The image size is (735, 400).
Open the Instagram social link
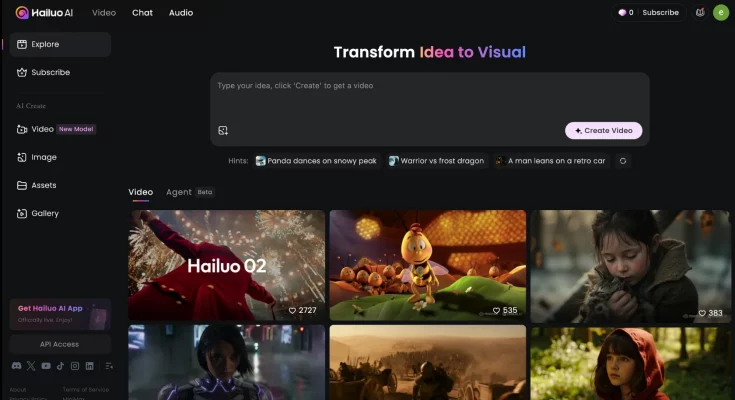75,366
